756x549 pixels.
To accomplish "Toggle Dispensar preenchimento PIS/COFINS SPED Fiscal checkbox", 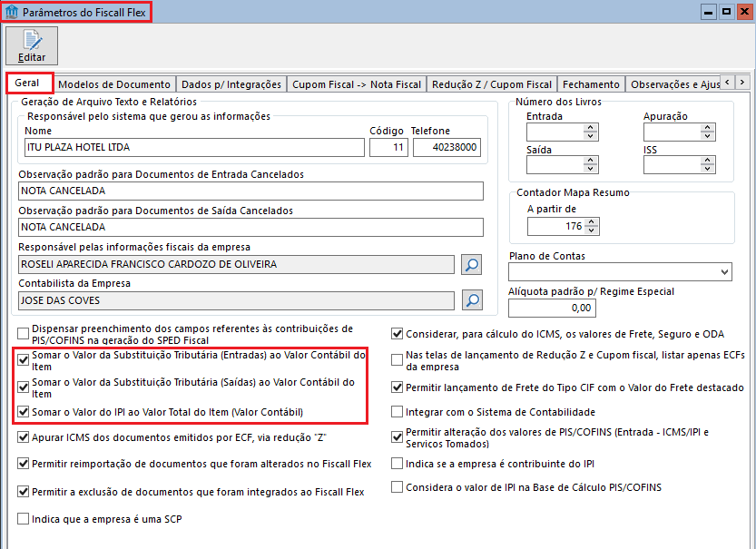I will click(x=24, y=334).
